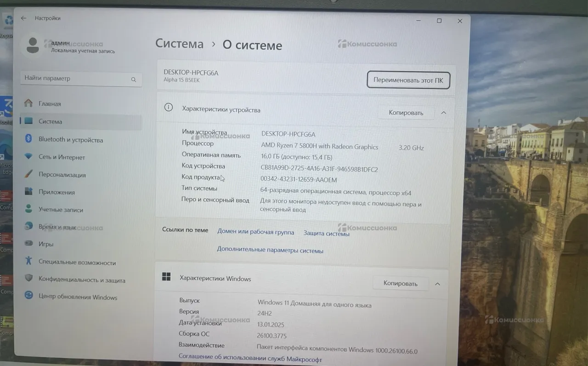The width and height of the screenshot is (588, 366).
Task: Click the Система breadcrumb in the header
Action: pyautogui.click(x=179, y=44)
